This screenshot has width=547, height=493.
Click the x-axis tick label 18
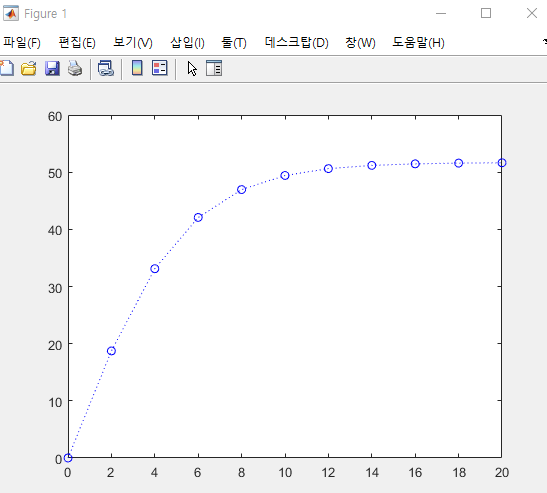(459, 472)
